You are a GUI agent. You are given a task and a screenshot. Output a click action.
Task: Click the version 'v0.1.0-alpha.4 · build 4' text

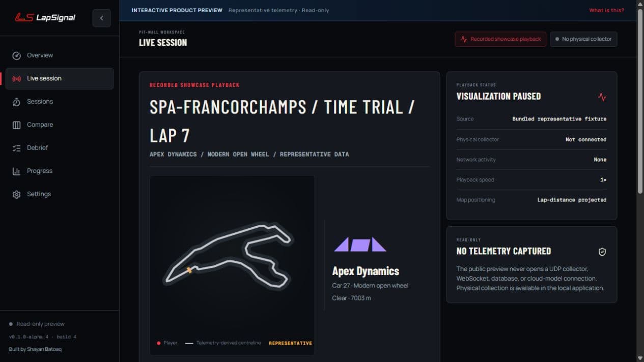pos(43,337)
